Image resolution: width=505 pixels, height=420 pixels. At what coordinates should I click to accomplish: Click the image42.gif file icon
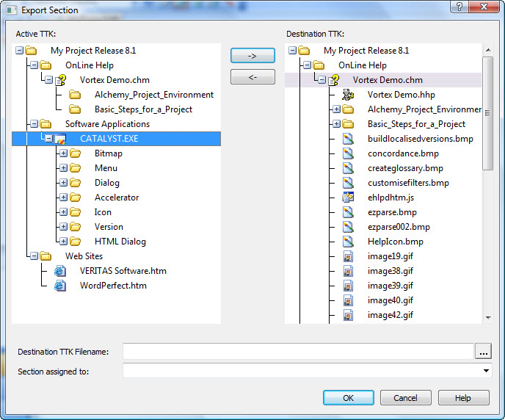tap(348, 315)
